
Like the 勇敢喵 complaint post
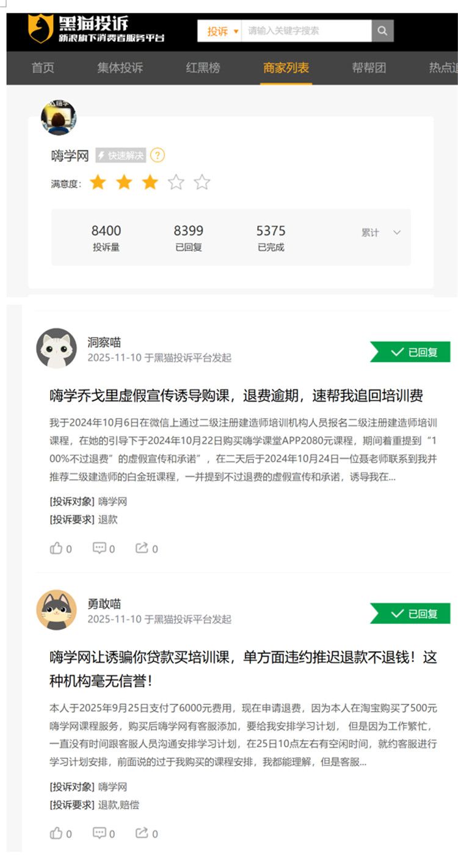point(60,833)
